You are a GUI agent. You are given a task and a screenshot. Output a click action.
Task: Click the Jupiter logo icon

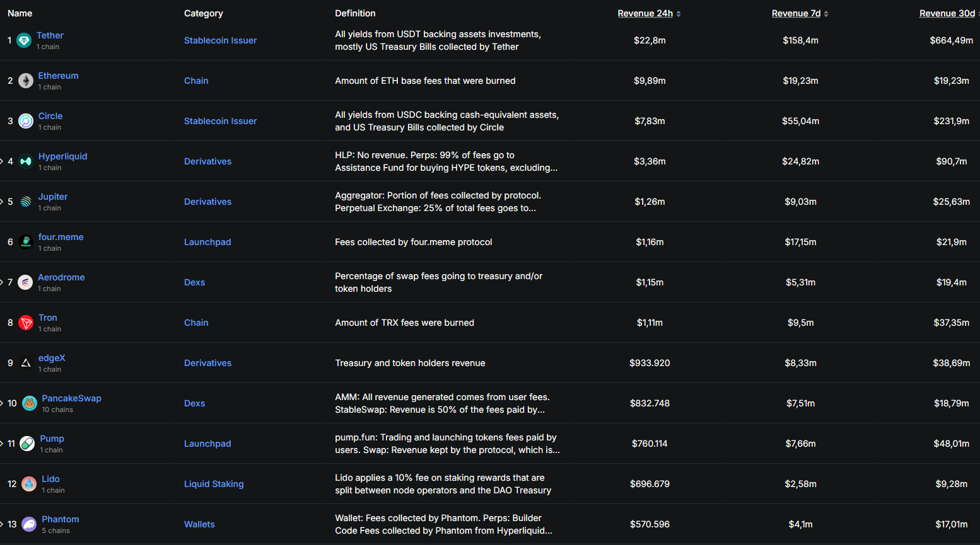click(x=26, y=202)
